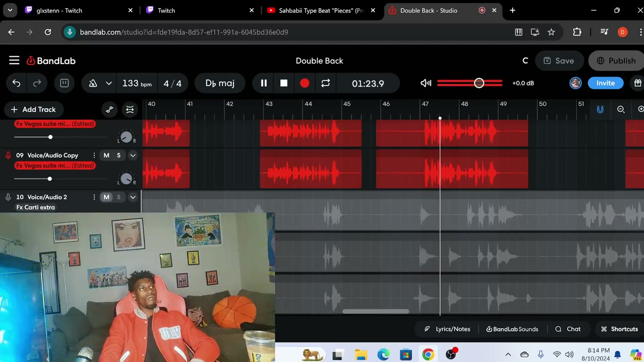
Task: Click the Add Track button
Action: coord(33,110)
